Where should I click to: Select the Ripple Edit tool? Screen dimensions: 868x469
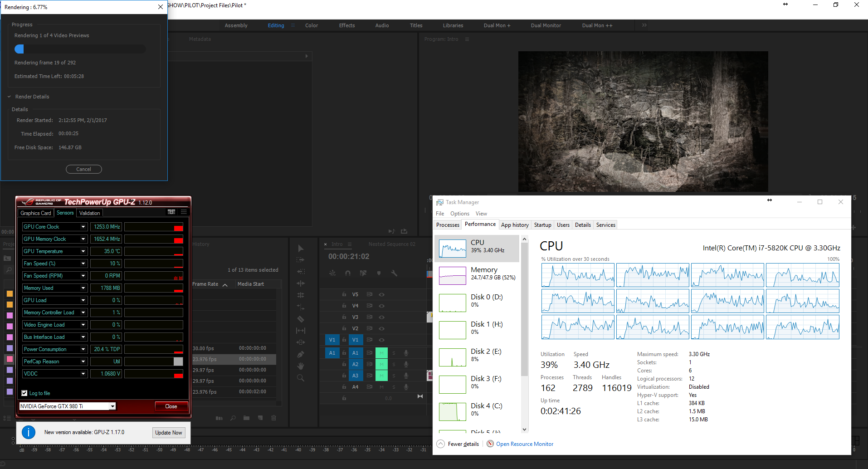click(x=301, y=283)
